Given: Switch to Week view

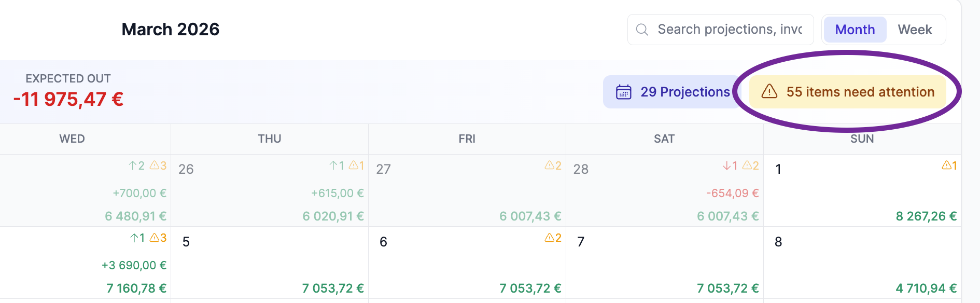Looking at the screenshot, I should 916,30.
